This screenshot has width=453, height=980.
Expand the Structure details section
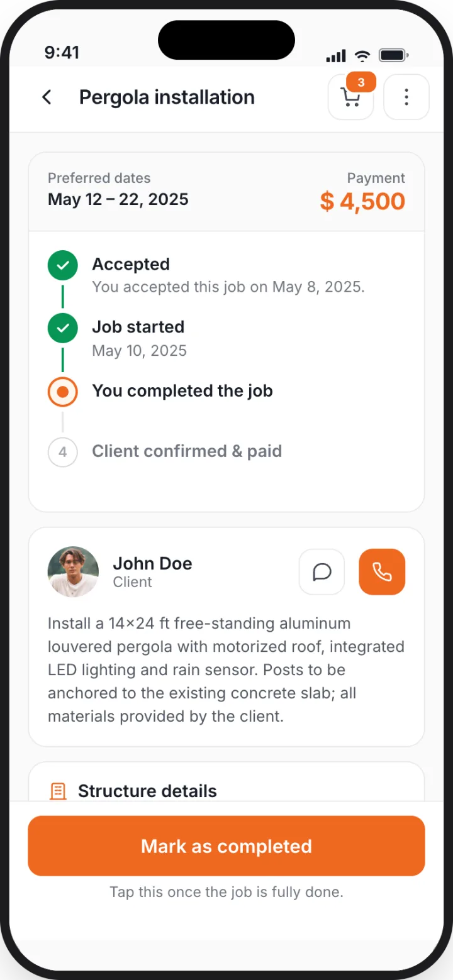226,791
